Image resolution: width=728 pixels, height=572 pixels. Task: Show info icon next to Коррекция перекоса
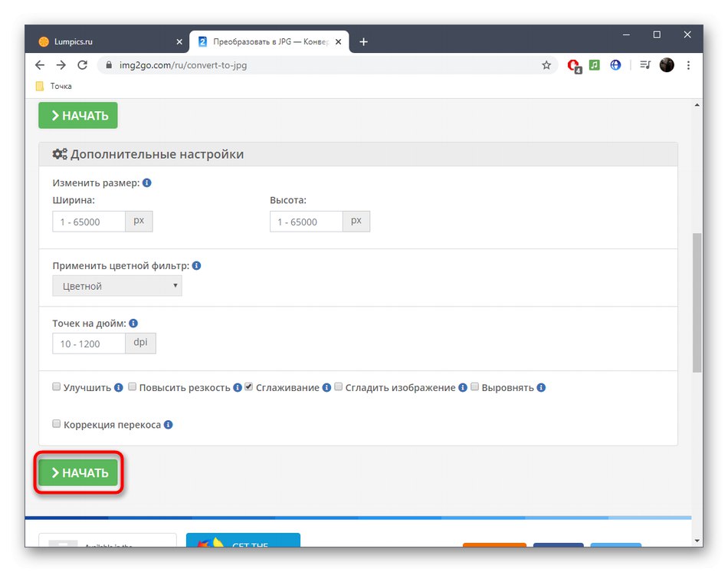click(x=168, y=425)
